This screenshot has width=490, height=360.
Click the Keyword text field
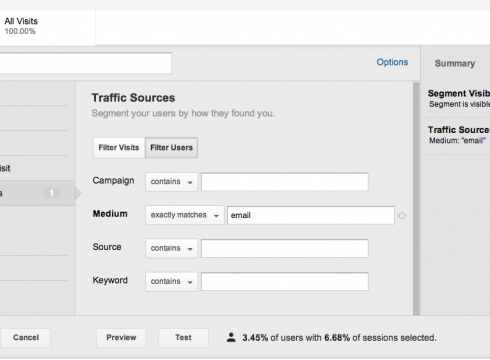(x=285, y=282)
